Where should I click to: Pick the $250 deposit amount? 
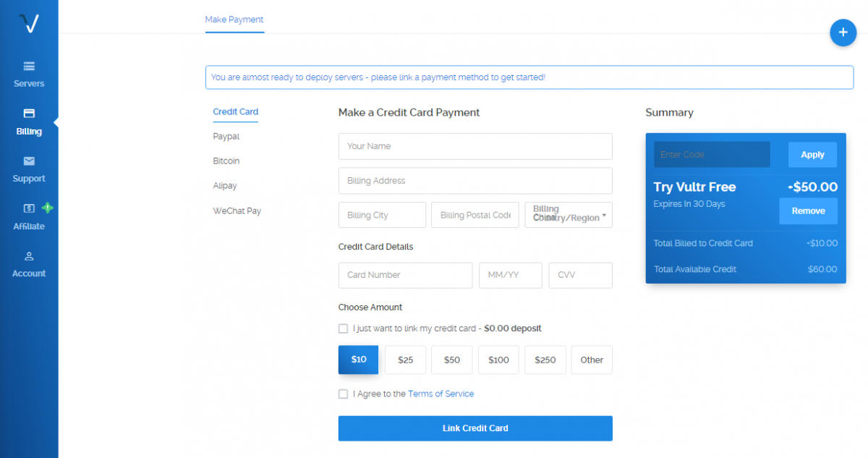tap(545, 360)
